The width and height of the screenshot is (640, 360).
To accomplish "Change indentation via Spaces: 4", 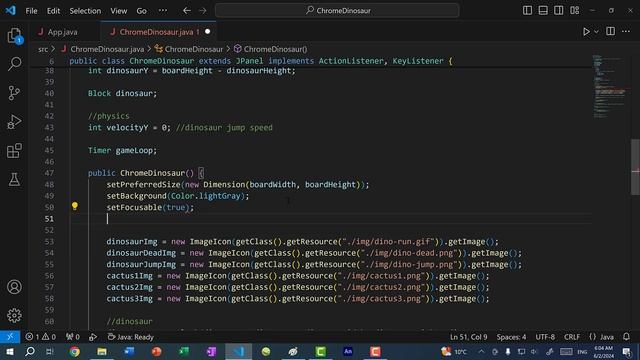I will click(x=511, y=337).
